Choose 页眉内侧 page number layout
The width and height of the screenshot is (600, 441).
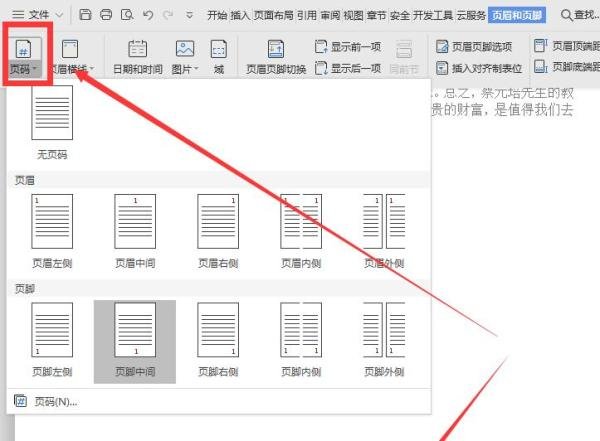(x=301, y=231)
